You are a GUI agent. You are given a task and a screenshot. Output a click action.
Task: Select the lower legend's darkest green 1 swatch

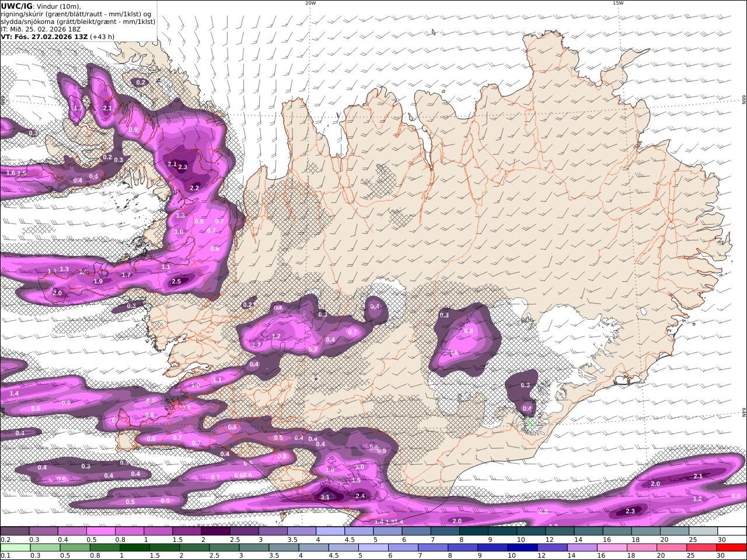[135, 547]
